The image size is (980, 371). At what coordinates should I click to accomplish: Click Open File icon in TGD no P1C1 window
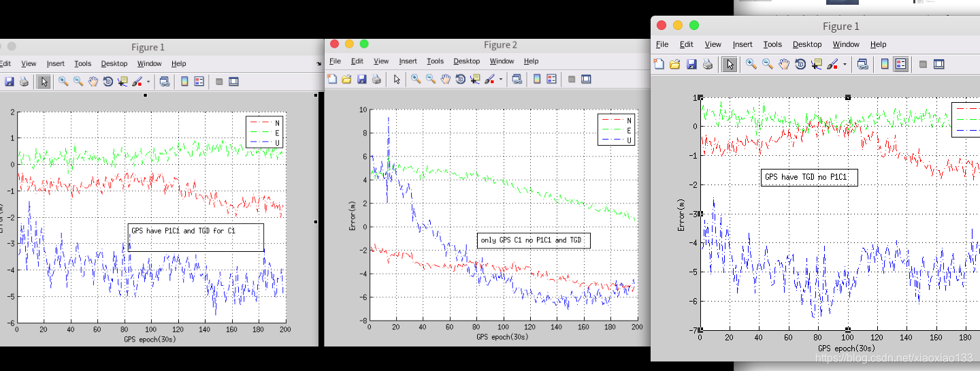tap(675, 64)
